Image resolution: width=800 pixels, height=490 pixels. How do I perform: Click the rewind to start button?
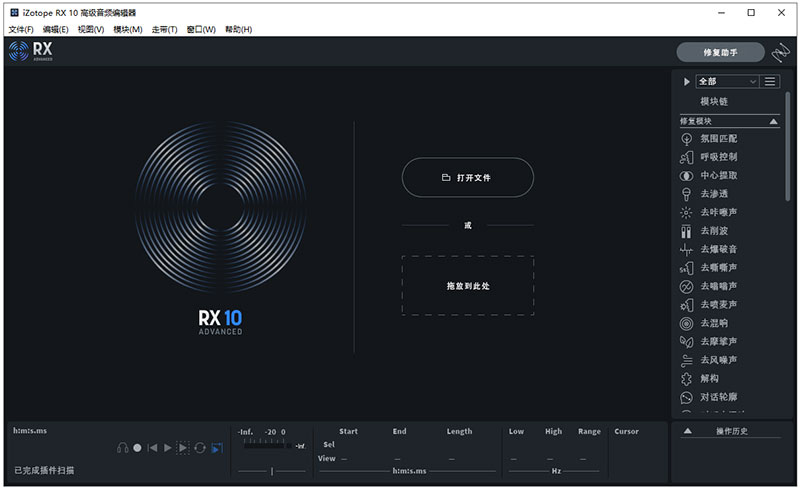tap(152, 448)
